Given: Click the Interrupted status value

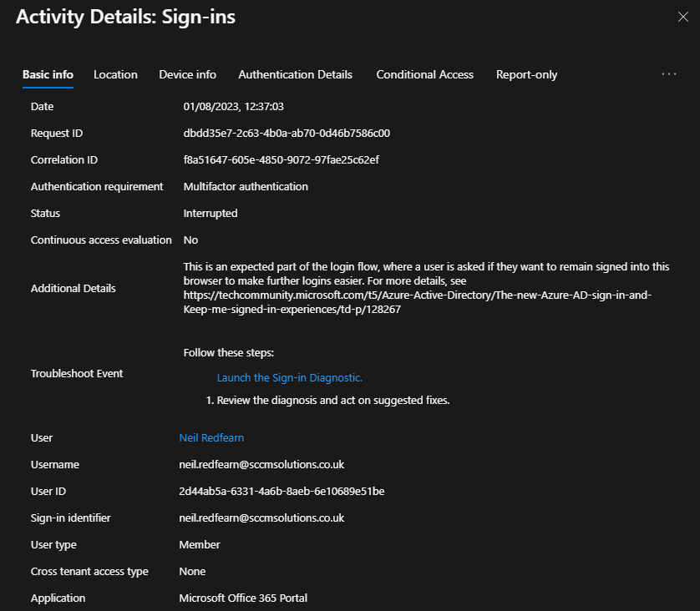Looking at the screenshot, I should tap(211, 213).
